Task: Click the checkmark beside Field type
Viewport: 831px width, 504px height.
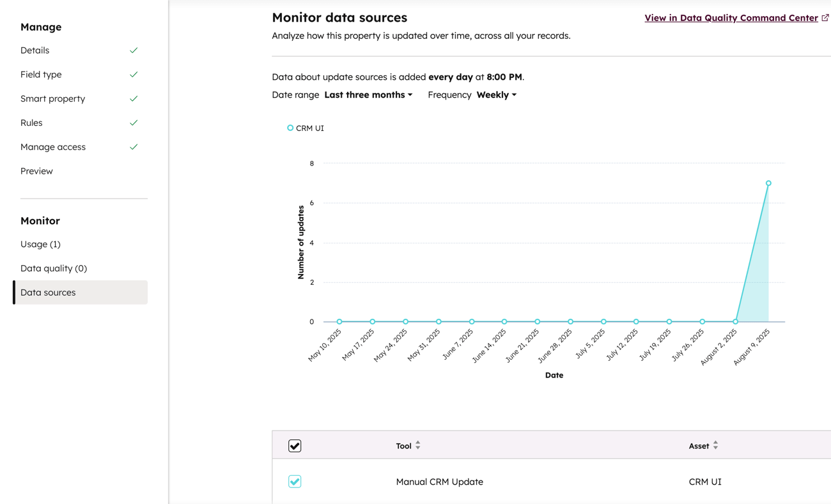Action: [134, 75]
